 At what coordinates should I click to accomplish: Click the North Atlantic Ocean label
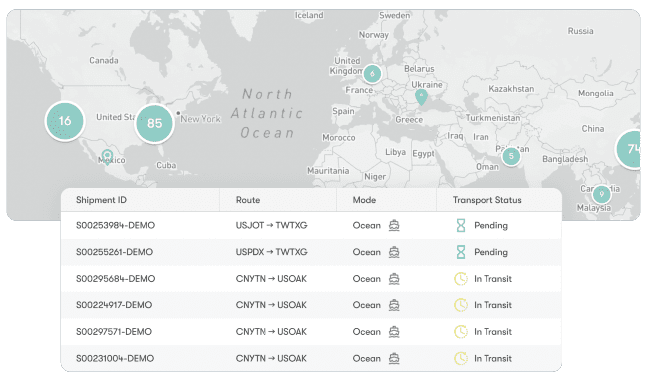pyautogui.click(x=267, y=113)
